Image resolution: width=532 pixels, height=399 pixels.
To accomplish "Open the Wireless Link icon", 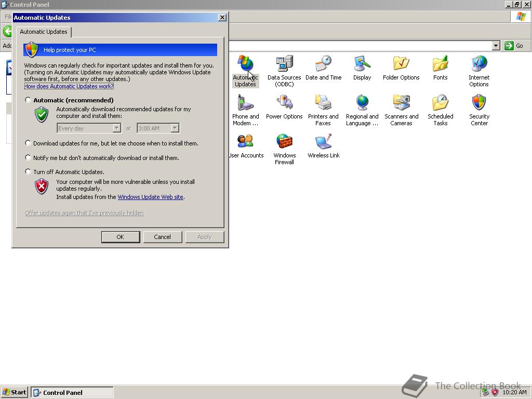I will [x=323, y=146].
